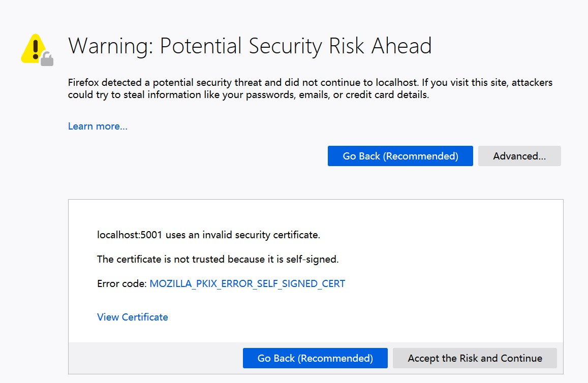Open the Learn more link
This screenshot has width=588, height=383.
[x=98, y=126]
